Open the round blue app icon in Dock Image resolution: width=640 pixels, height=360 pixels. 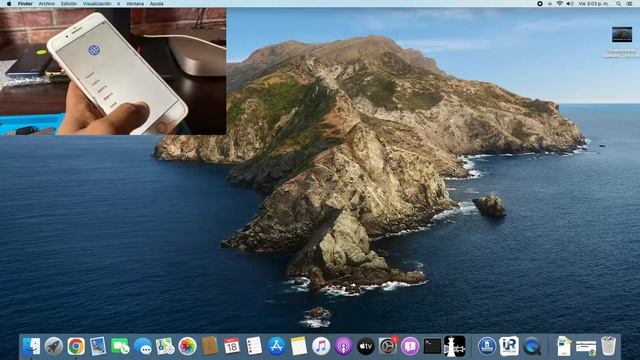[487, 346]
